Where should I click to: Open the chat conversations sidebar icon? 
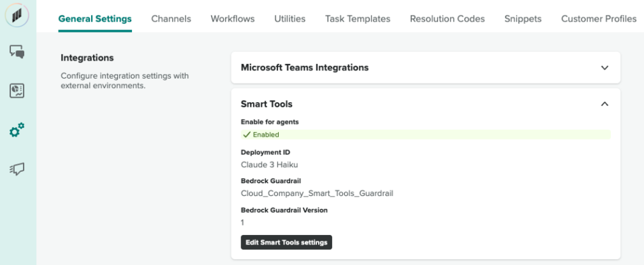pos(17,52)
